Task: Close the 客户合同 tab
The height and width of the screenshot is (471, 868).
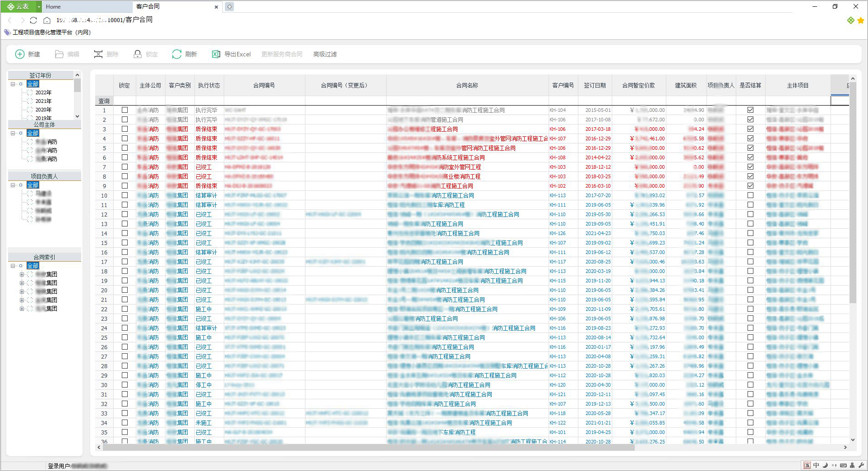Action: pos(216,7)
